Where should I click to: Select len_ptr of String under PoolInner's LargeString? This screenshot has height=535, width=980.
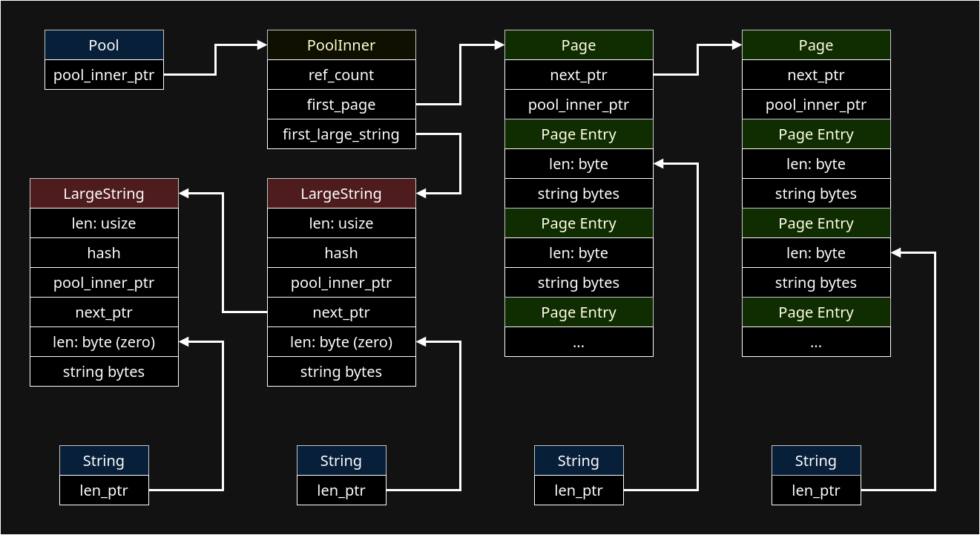[341, 490]
